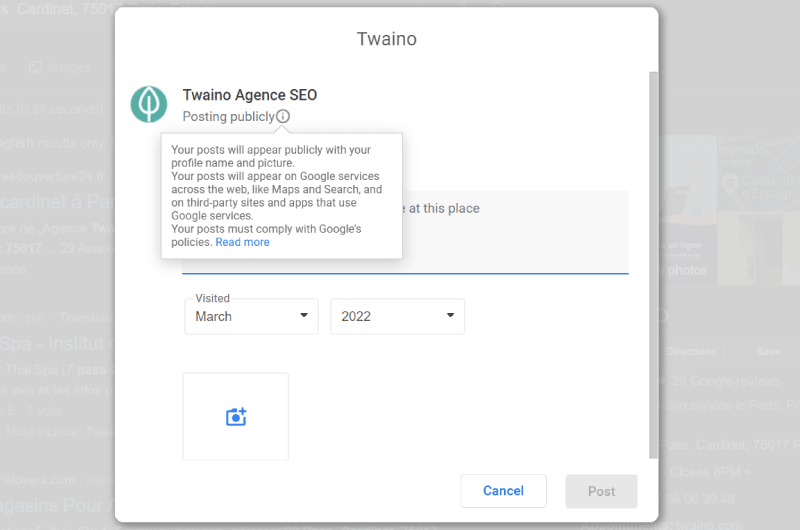This screenshot has height=530, width=800.
Task: Click the info icon beside Posting publicly
Action: coord(283,116)
